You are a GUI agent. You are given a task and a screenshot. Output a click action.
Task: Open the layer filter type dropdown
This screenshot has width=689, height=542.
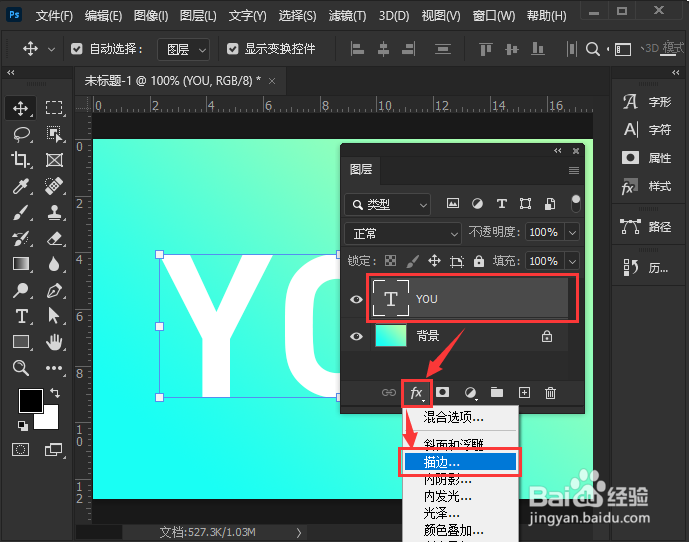click(388, 204)
